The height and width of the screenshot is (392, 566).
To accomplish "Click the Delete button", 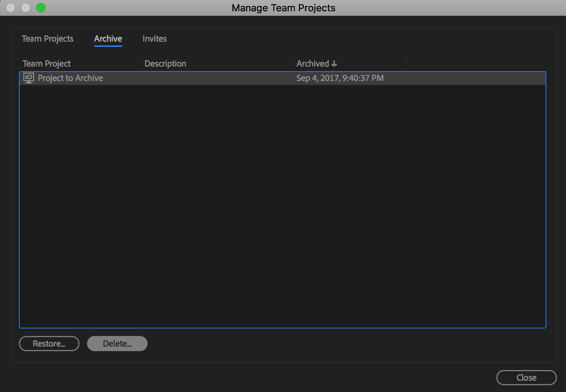I will [117, 343].
